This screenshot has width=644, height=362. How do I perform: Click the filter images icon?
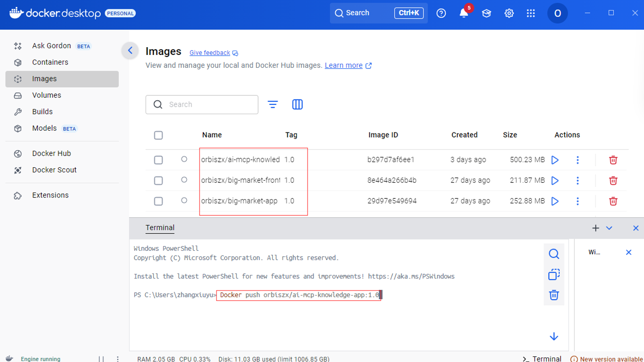pyautogui.click(x=273, y=104)
